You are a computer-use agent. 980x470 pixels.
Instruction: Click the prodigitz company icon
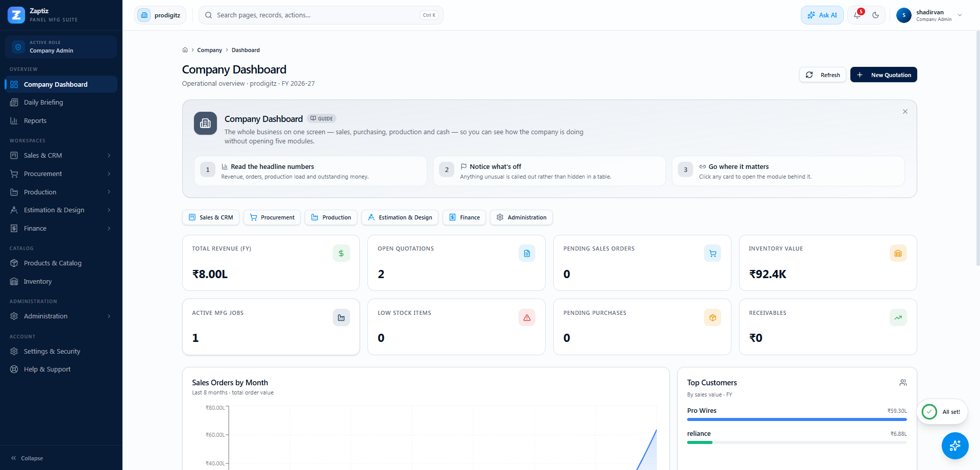(x=144, y=15)
